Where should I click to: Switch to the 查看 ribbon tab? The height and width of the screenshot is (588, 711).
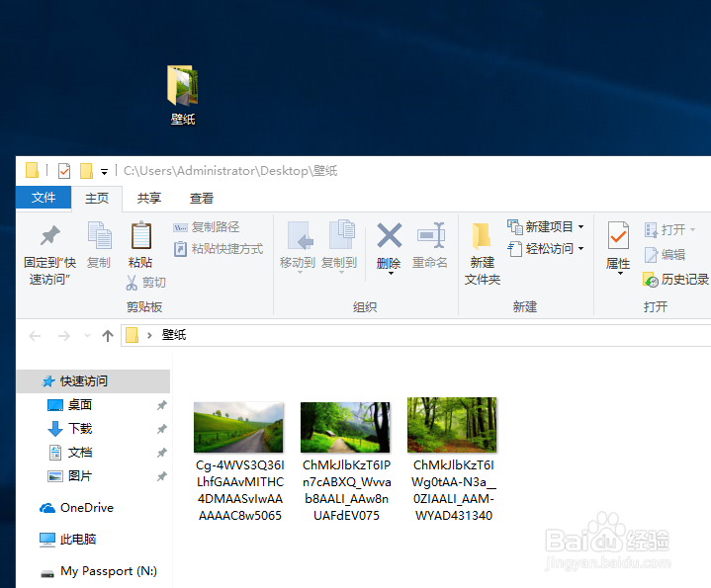202,199
